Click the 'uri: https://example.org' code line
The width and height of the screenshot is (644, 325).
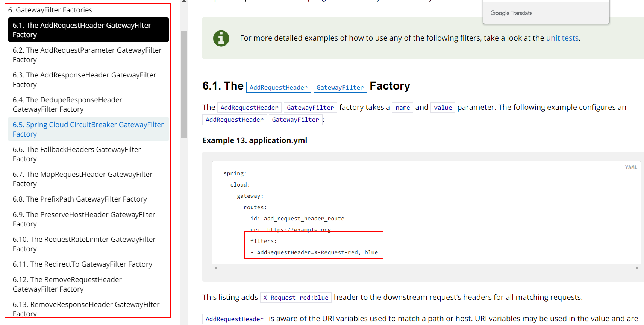click(291, 229)
